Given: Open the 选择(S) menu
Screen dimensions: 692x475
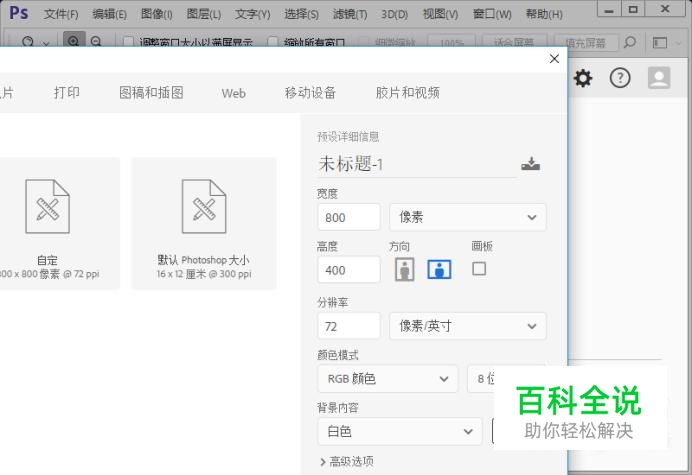Looking at the screenshot, I should coord(301,14).
